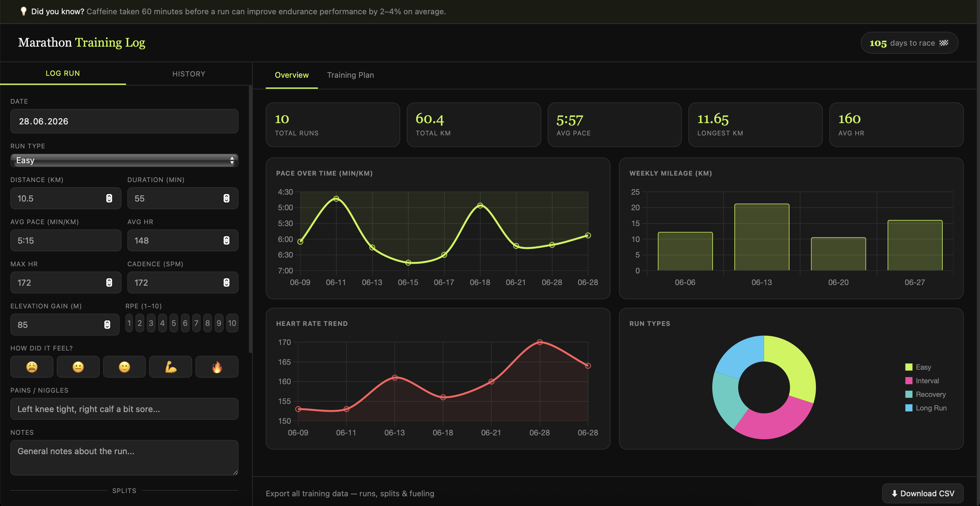Click the Total KM 60.4 card
The width and height of the screenshot is (980, 506).
(x=474, y=125)
